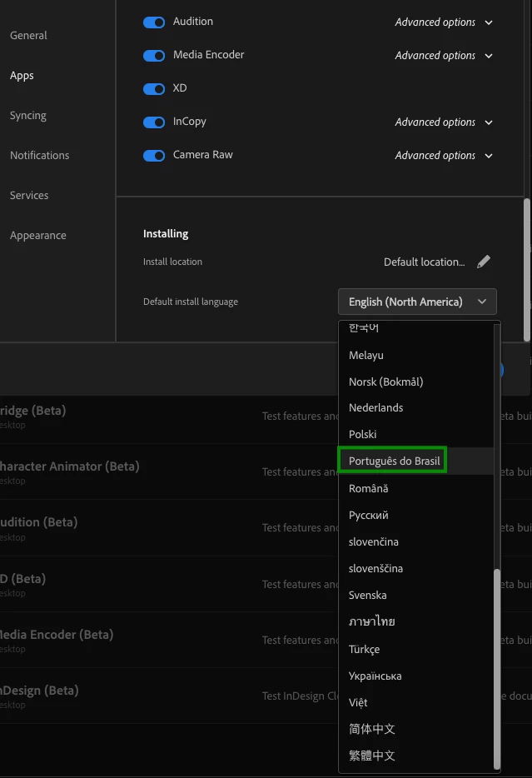Select slovenčina language option

[416, 541]
